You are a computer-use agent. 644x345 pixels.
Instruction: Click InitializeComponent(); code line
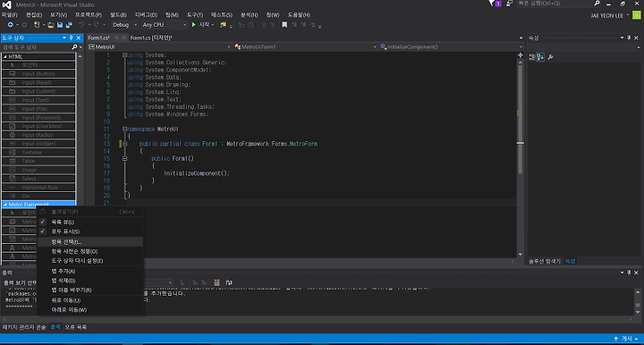[196, 173]
